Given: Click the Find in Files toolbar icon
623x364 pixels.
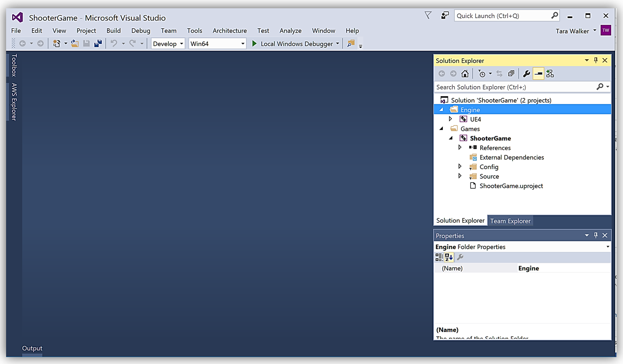Looking at the screenshot, I should 350,43.
